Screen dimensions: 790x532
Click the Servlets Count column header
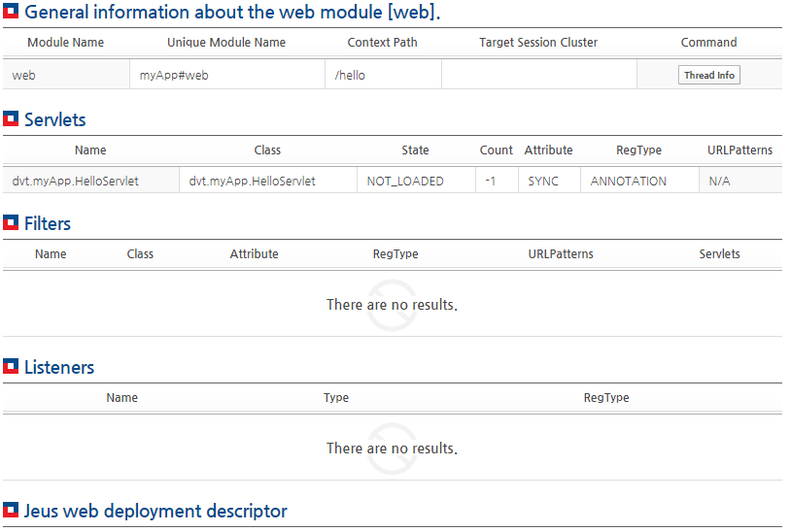click(x=496, y=150)
